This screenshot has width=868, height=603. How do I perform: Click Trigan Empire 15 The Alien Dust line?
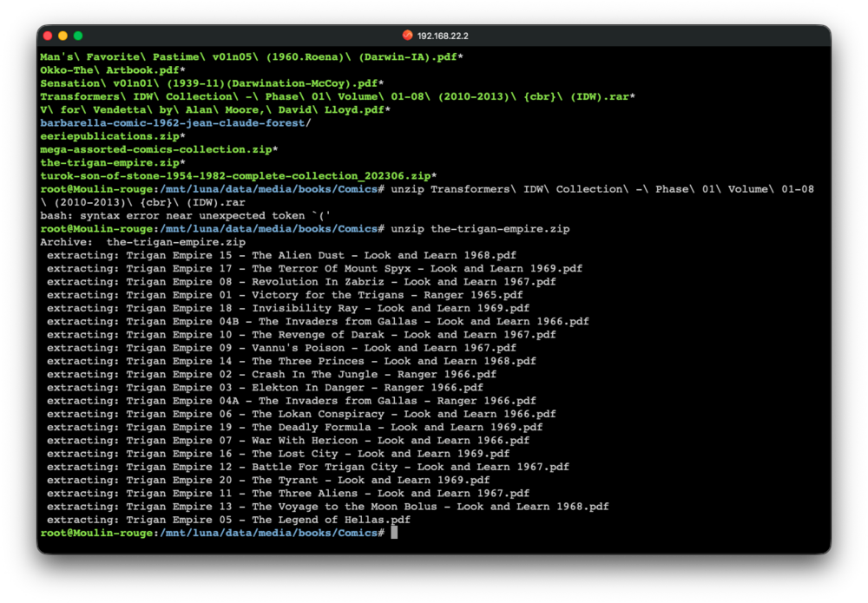point(281,256)
